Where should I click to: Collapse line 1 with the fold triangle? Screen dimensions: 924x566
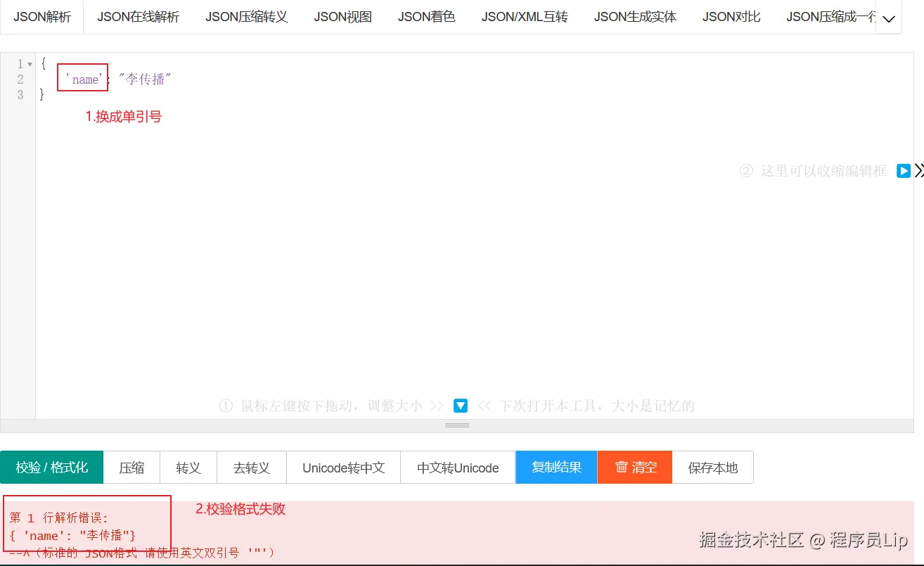pos(28,63)
